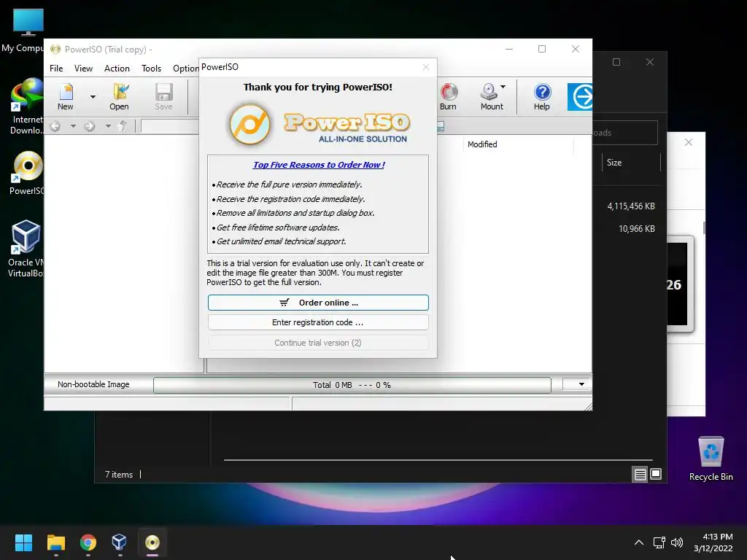Click the Forward navigation arrow in PowerISO

click(90, 126)
